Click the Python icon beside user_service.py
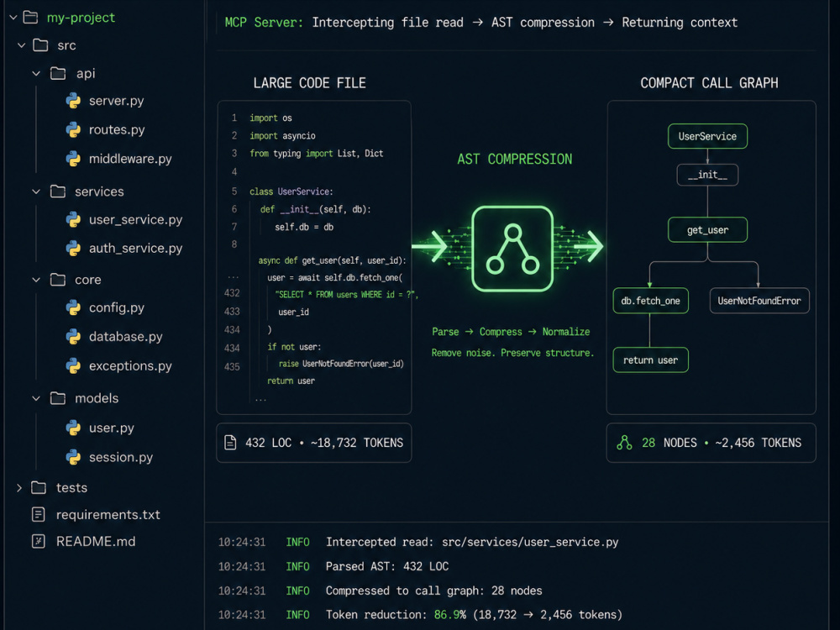This screenshot has width=840, height=630. (x=73, y=219)
